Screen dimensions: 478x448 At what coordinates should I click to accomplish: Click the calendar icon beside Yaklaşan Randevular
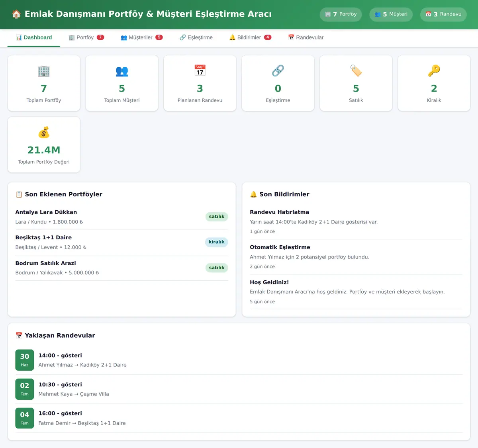(x=19, y=335)
